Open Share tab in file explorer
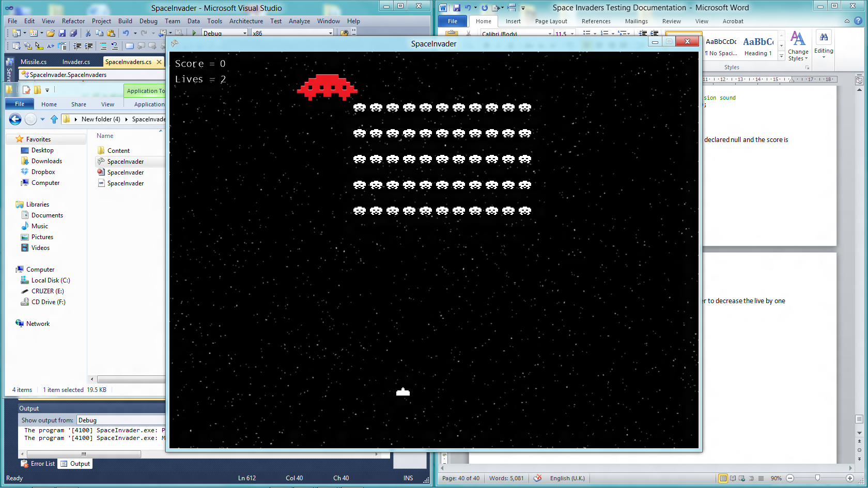Screen dimensions: 868x488 (x=79, y=104)
